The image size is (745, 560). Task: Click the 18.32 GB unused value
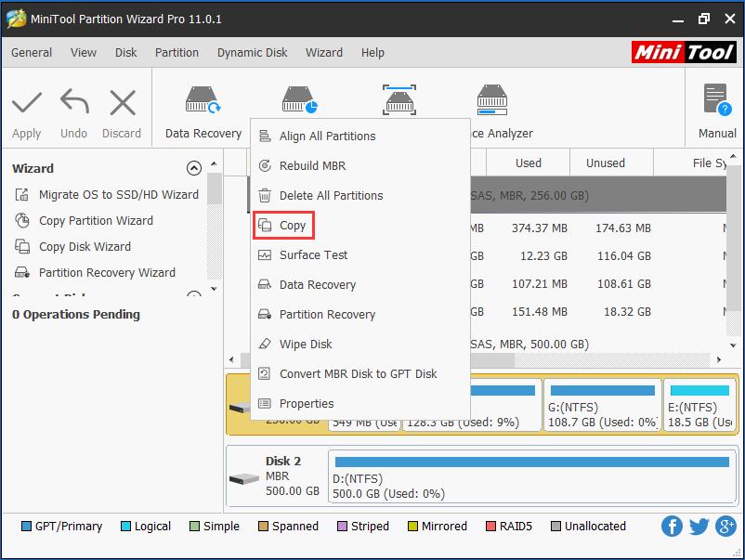[x=627, y=312]
